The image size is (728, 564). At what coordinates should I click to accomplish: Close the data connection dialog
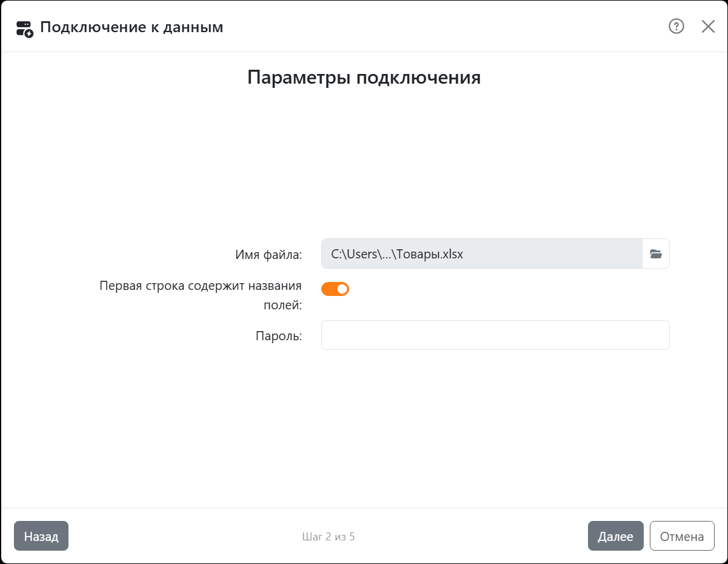[708, 27]
